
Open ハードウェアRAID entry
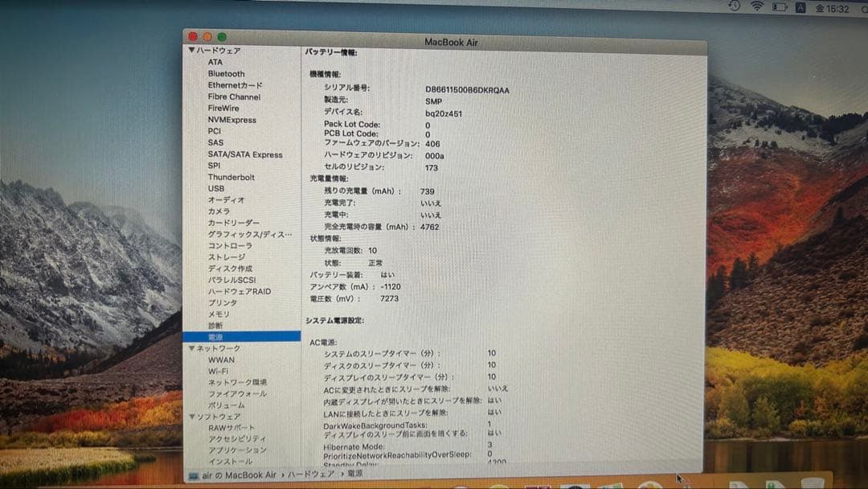coord(240,291)
